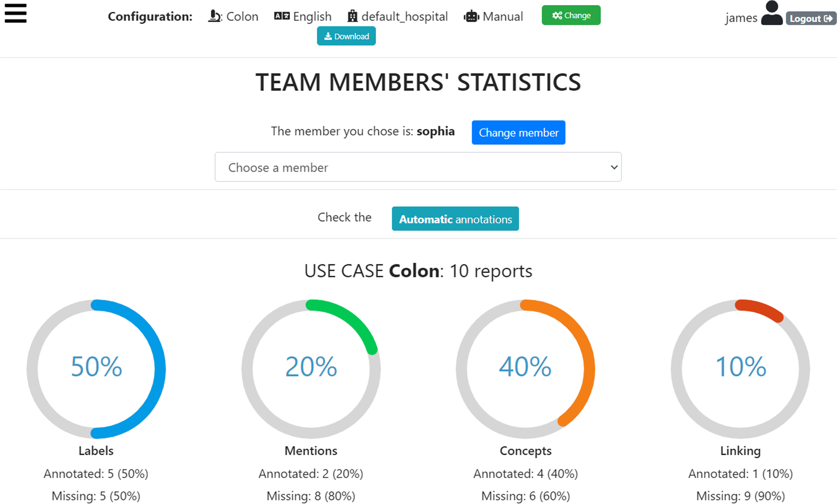The height and width of the screenshot is (504, 837).
Task: Click 'Missing: 8 (80%)' text
Action: pos(311,496)
